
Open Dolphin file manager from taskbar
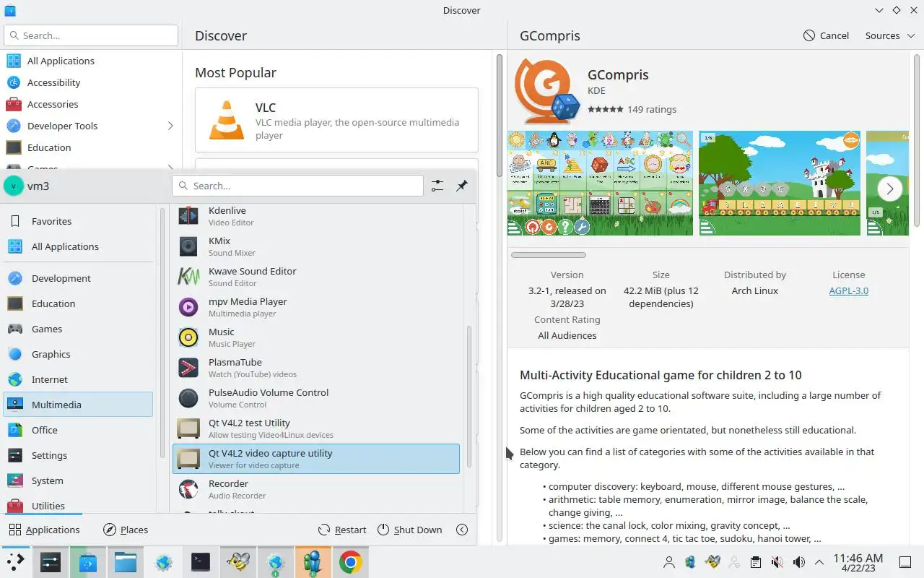click(x=126, y=562)
